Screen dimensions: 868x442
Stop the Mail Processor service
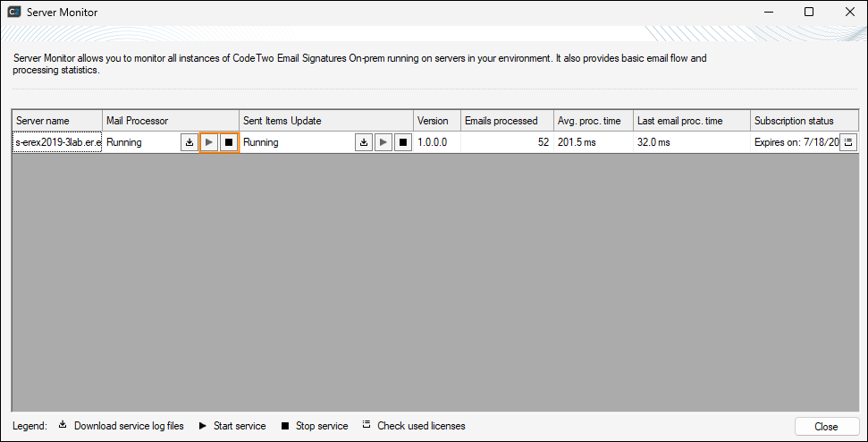click(x=229, y=142)
